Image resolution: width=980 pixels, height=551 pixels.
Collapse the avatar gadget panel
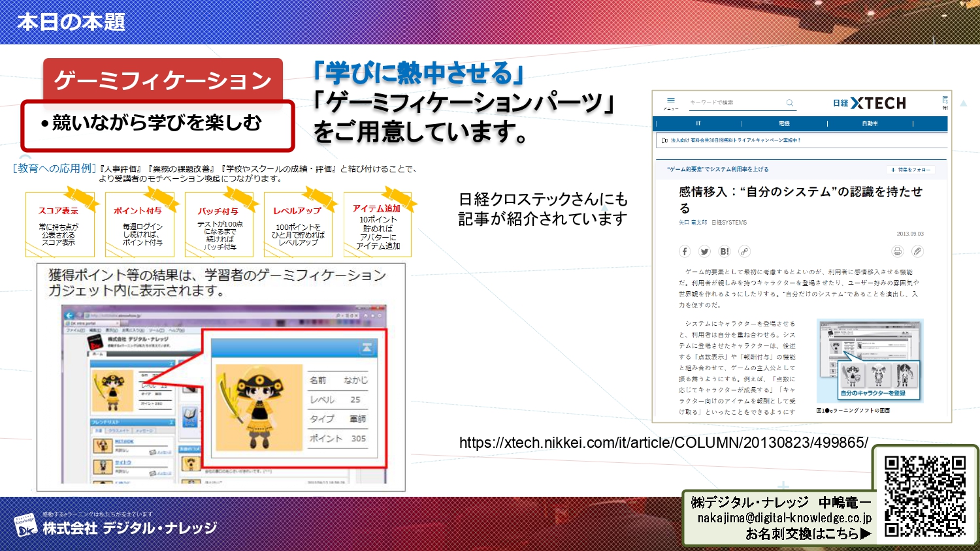367,348
